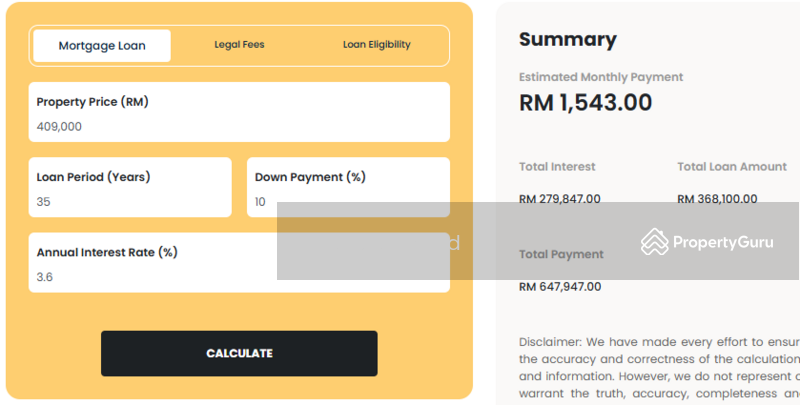Focus the Property Price (RM) field
Image resolution: width=800 pixels, height=405 pixels.
[x=239, y=112]
